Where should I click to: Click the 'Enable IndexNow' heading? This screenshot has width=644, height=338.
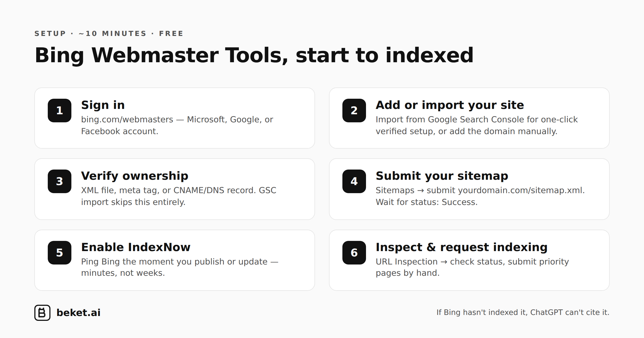[x=136, y=247]
